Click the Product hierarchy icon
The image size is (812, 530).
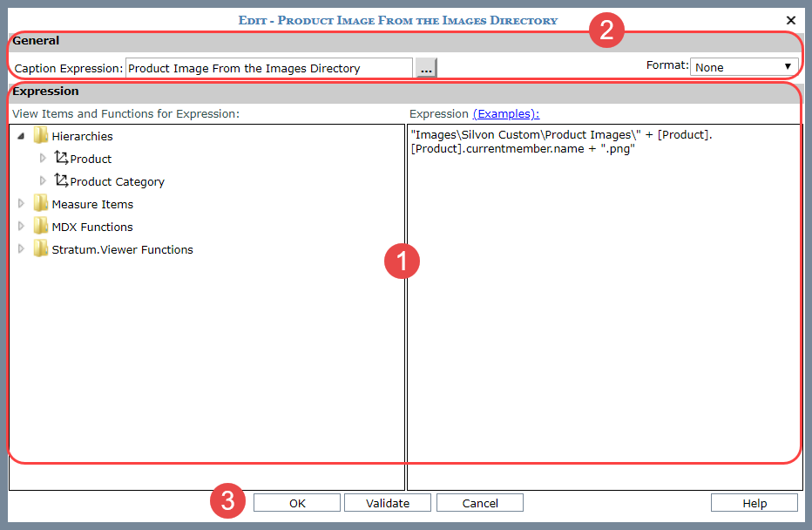coord(61,159)
